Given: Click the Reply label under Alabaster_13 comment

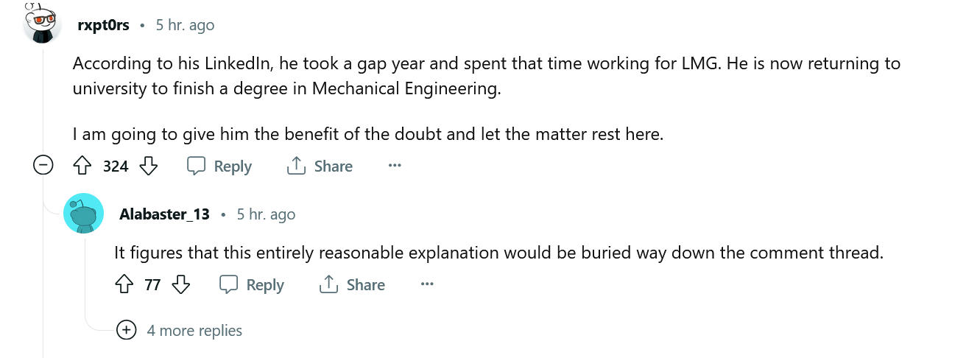Looking at the screenshot, I should point(265,284).
